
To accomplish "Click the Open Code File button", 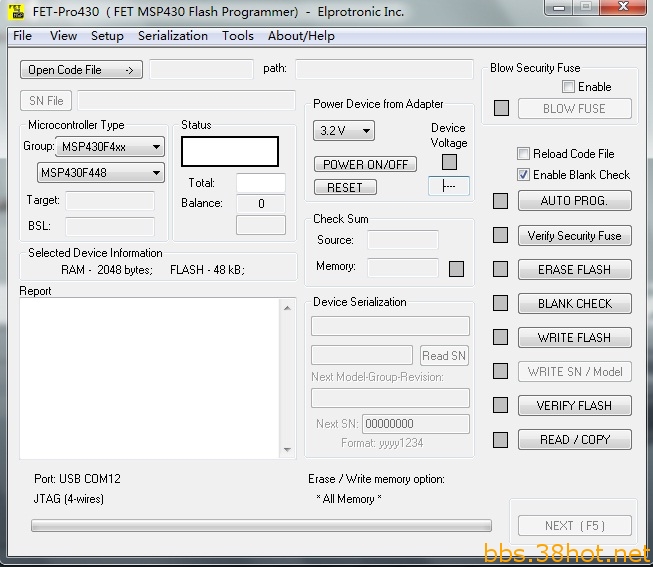I will pos(81,70).
